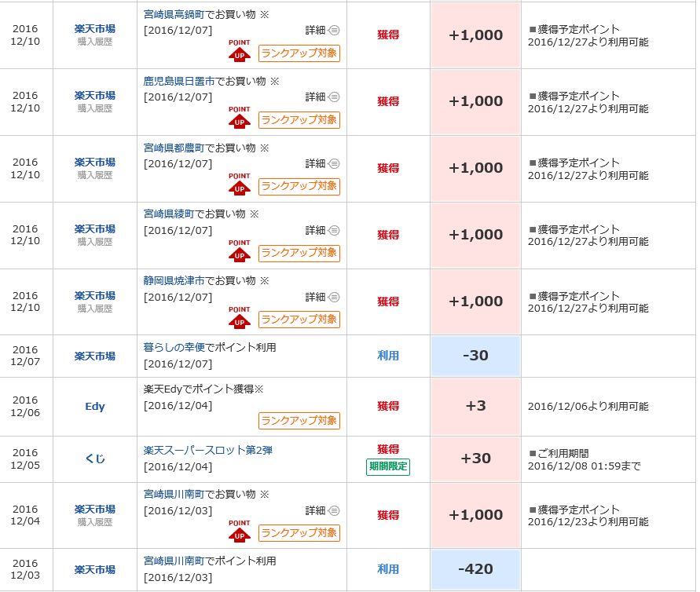Select 2016/12/23より利用可能 note text
This screenshot has width=700, height=592.
pos(588,522)
